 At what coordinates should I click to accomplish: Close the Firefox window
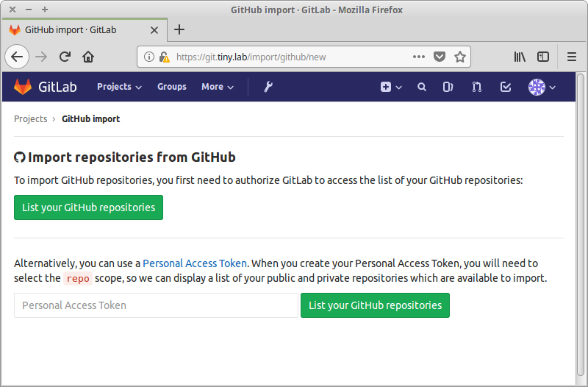pos(12,10)
